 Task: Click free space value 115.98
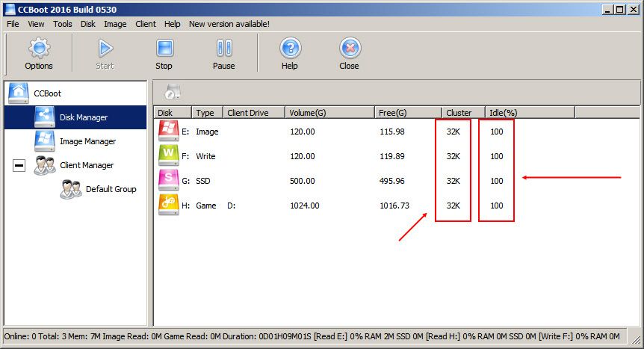392,132
